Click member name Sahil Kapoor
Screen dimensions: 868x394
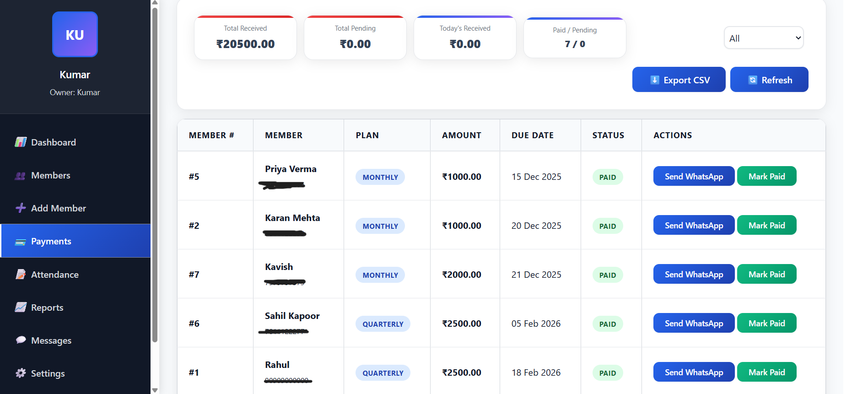click(x=292, y=316)
